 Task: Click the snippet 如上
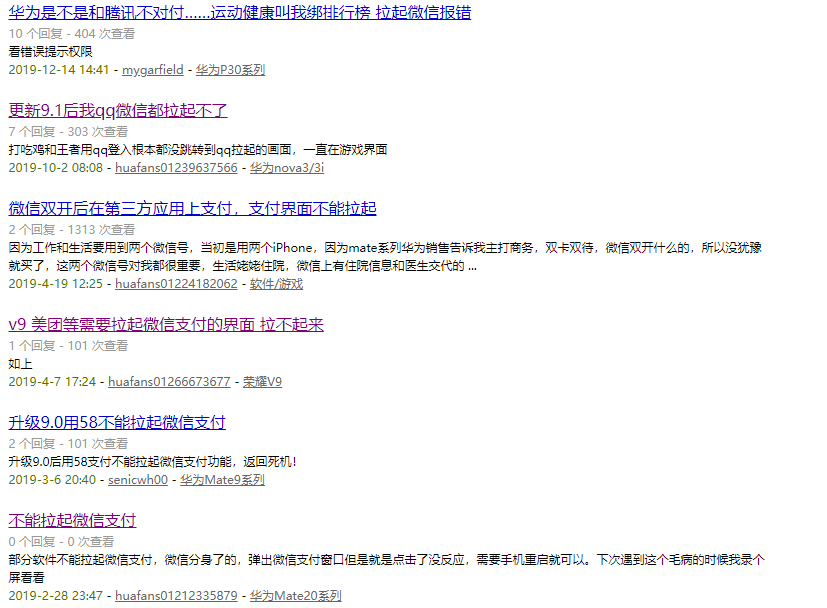point(21,364)
